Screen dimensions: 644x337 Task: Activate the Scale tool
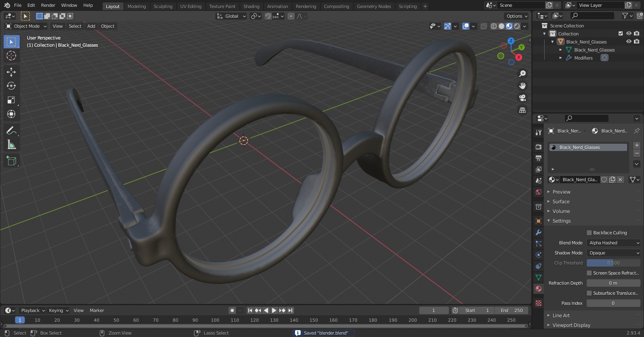(11, 100)
